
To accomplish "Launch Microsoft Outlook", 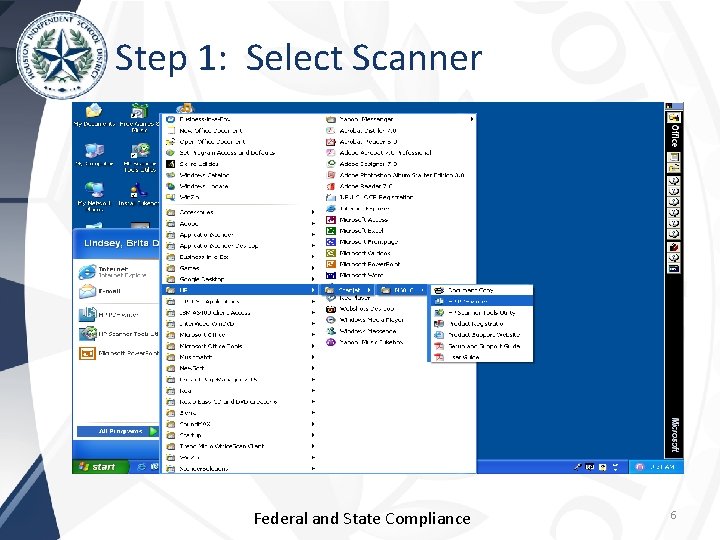I will coord(359,253).
